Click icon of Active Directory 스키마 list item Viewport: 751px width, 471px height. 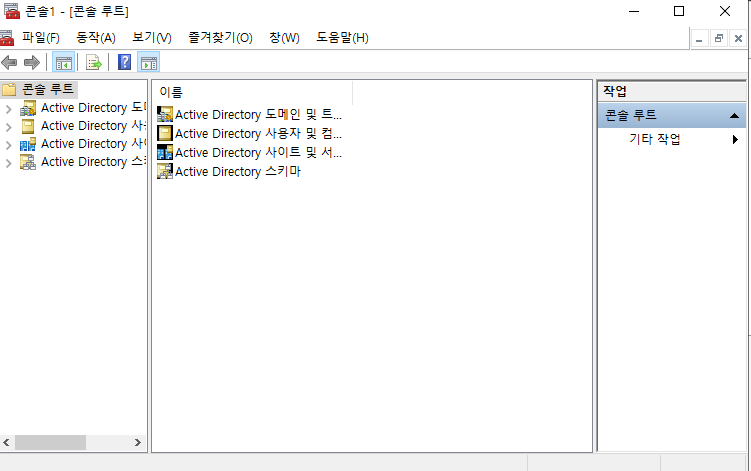point(165,171)
